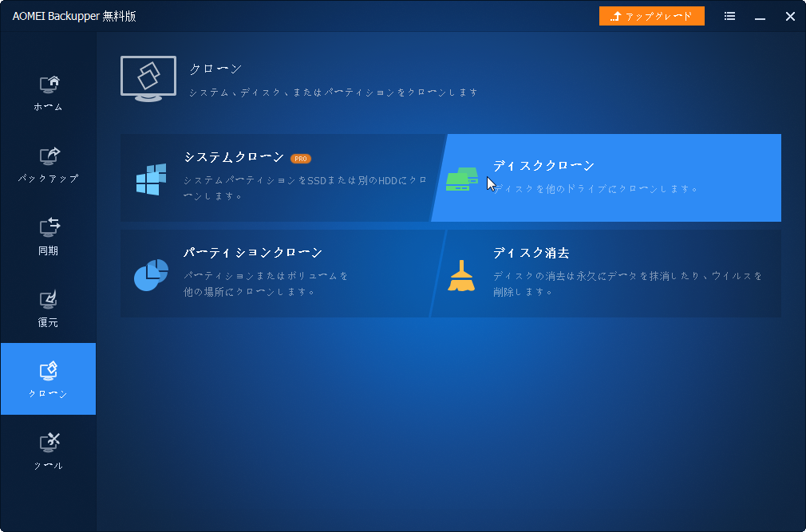Screen dimensions: 806x532
Task: Choose the ディスククローン title text
Action: [543, 166]
